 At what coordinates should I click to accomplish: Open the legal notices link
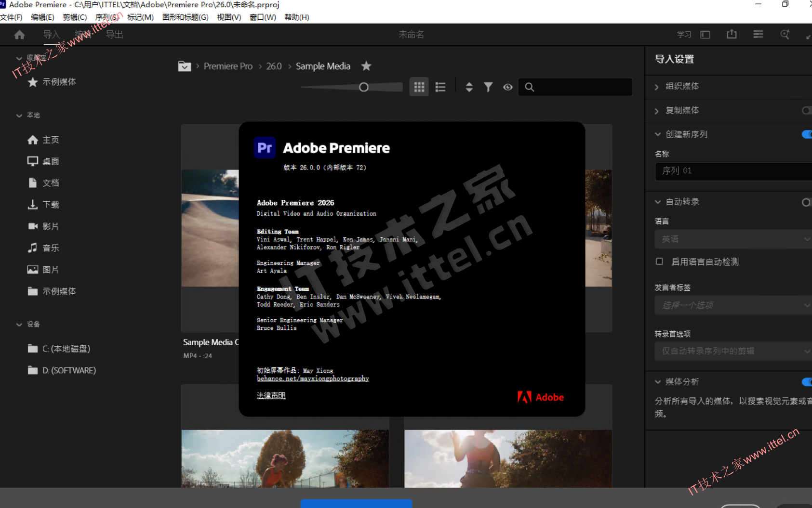(x=271, y=395)
